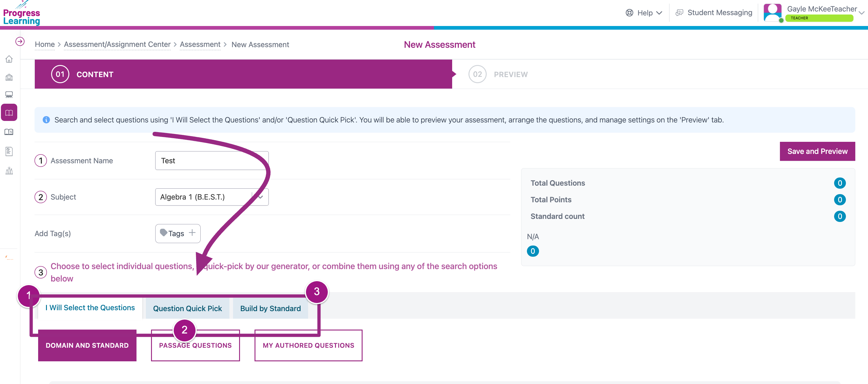Select the Passage Questions button
The width and height of the screenshot is (868, 384).
click(x=195, y=345)
